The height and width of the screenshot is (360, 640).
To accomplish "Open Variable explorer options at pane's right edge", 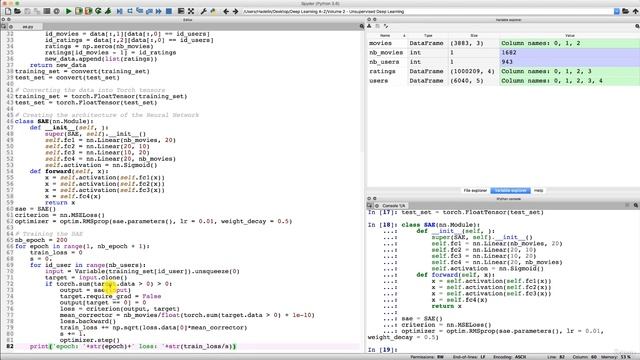I will tap(637, 27).
